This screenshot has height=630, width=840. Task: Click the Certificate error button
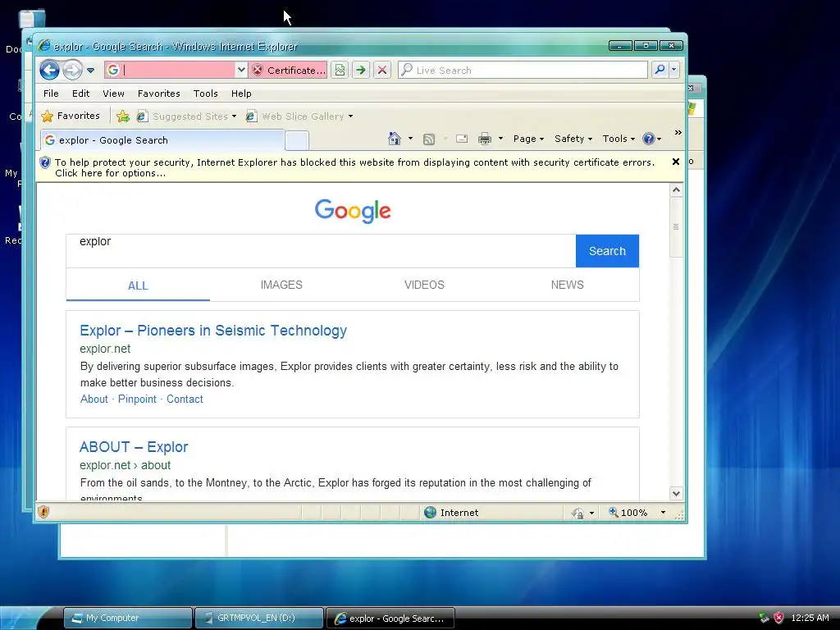pos(288,71)
